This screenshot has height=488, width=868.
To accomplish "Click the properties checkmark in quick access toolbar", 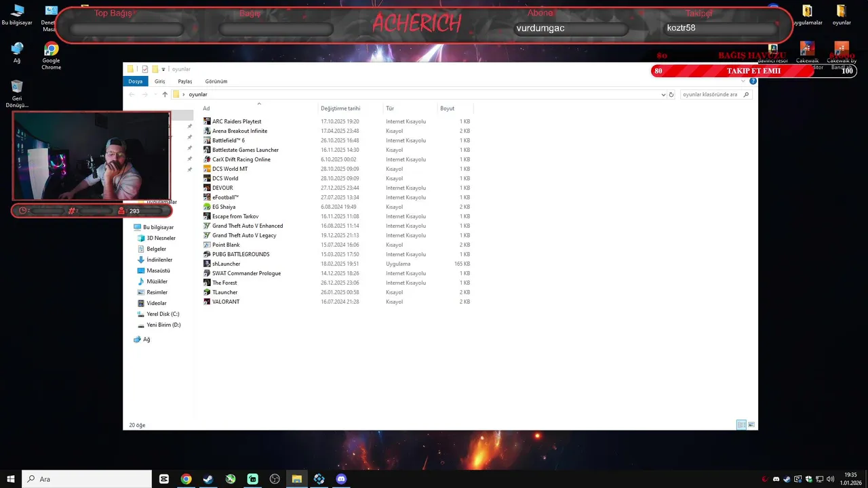I will 144,69.
